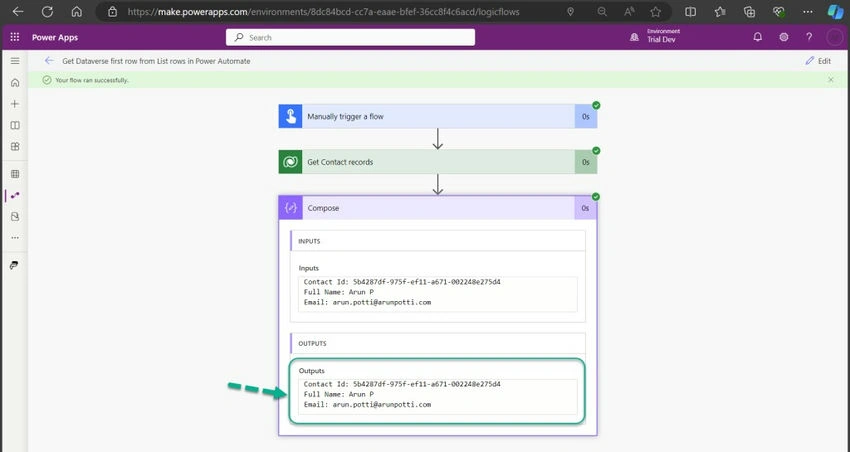Open the Apps icon in sidebar

coord(15,146)
